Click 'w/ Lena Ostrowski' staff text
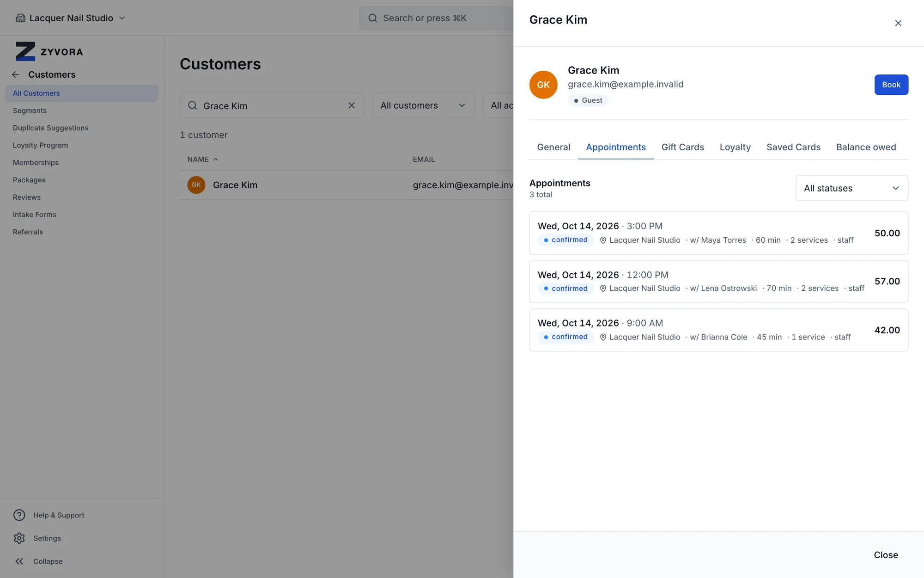This screenshot has height=578, width=924. [723, 289]
